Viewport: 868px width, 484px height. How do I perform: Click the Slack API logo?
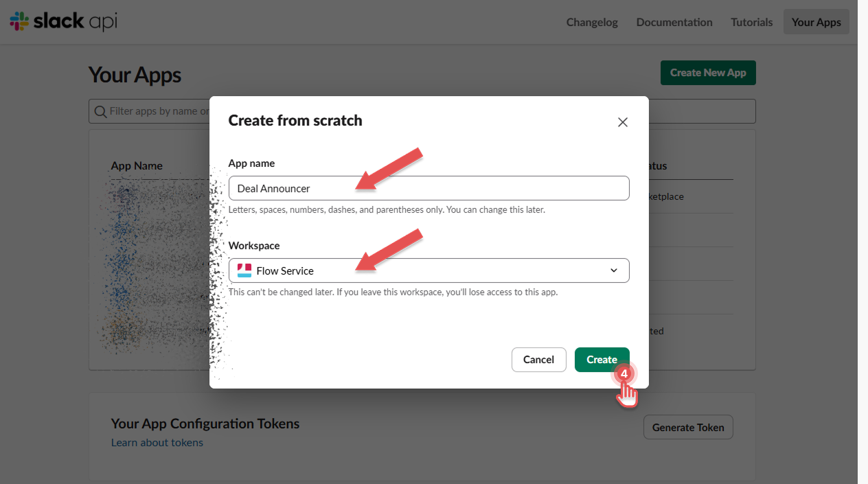pyautogui.click(x=63, y=21)
